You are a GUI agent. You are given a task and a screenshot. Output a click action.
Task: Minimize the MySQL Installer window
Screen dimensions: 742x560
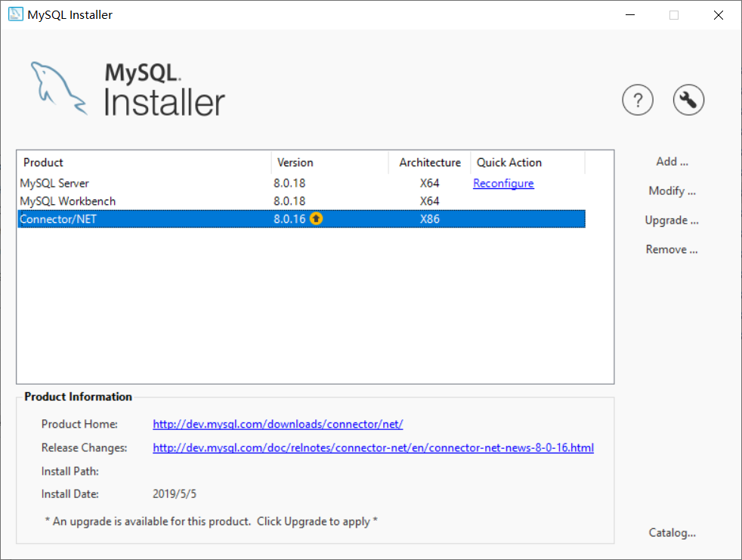(630, 14)
